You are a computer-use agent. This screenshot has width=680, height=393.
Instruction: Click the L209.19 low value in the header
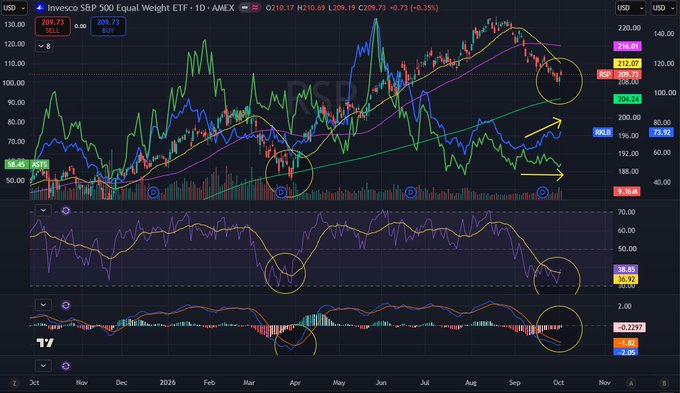(341, 8)
